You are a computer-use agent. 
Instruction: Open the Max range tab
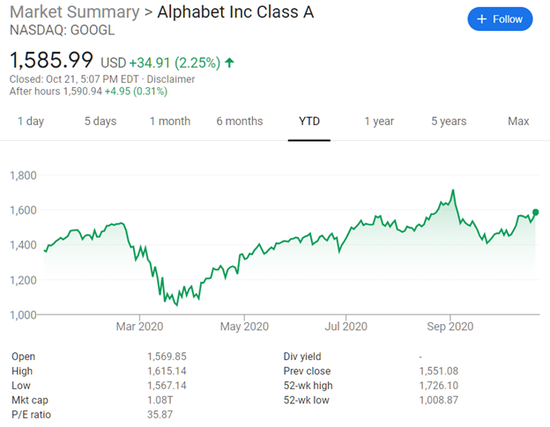point(518,121)
